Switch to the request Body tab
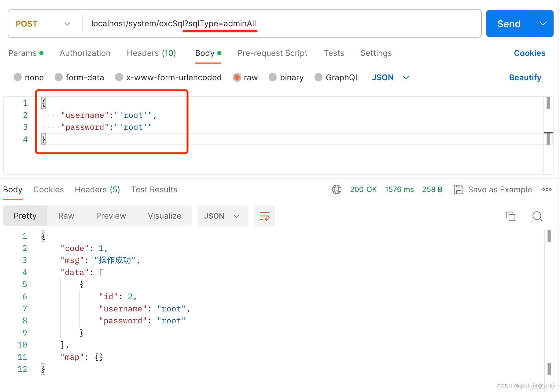560x392 pixels. (208, 53)
